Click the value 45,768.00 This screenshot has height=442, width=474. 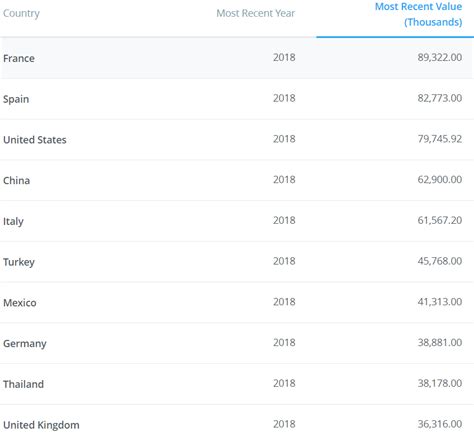pyautogui.click(x=440, y=261)
